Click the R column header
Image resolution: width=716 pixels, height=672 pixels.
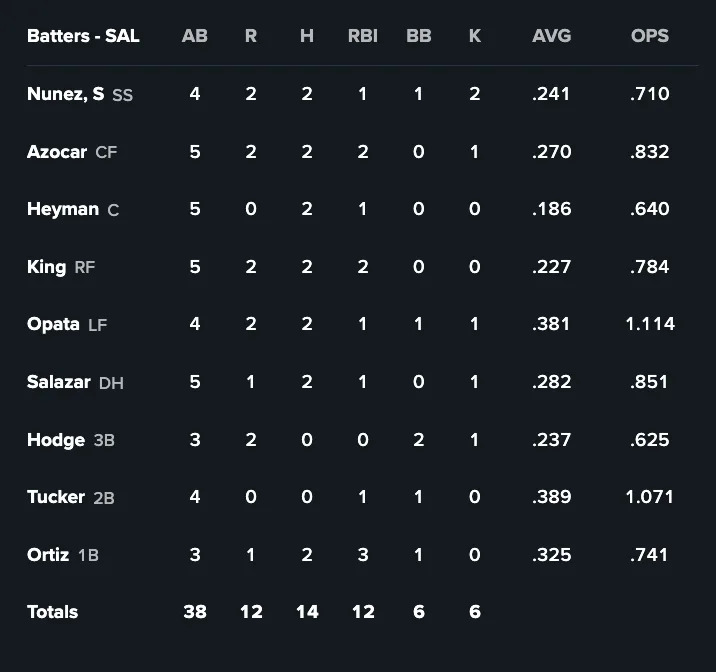251,36
